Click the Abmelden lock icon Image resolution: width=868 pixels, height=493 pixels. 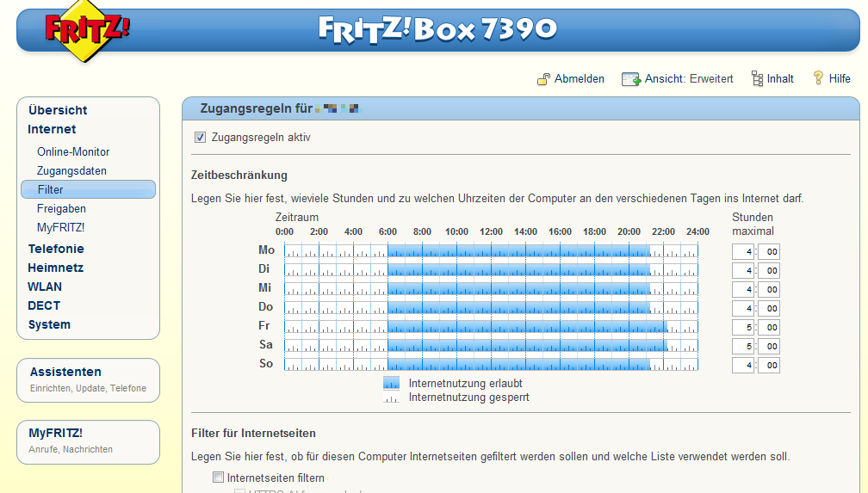543,79
